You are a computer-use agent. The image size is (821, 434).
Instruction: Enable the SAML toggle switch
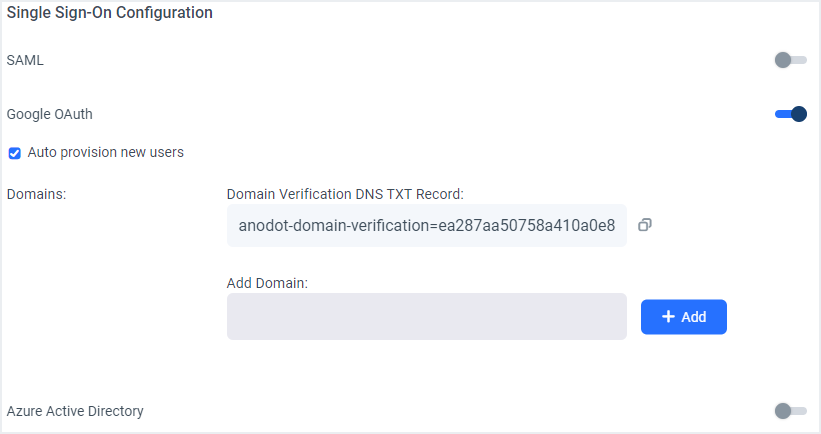point(791,60)
